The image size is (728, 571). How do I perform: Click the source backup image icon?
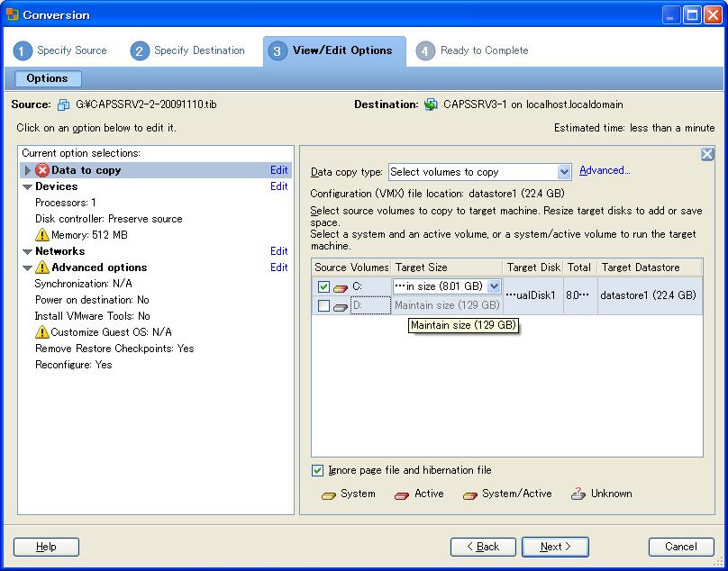pos(64,104)
